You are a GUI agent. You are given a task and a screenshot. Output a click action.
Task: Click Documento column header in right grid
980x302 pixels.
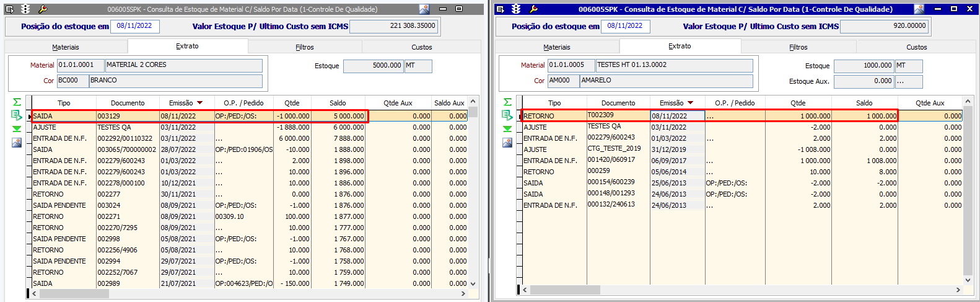click(618, 103)
